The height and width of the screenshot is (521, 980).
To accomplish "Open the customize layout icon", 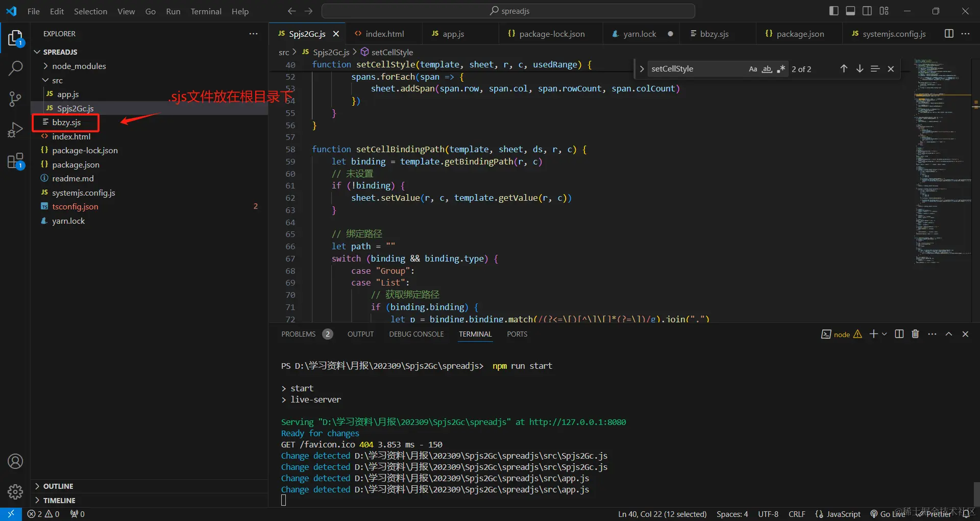I will point(884,11).
